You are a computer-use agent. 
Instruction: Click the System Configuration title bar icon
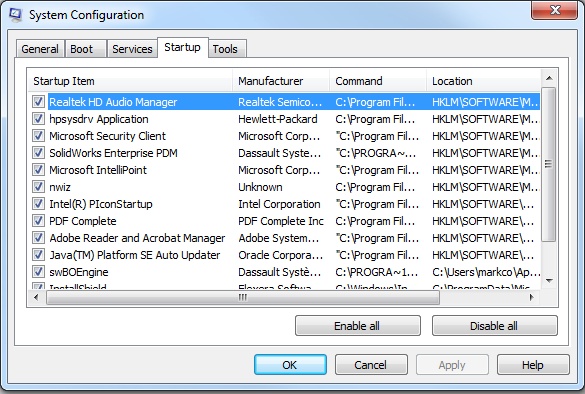tap(16, 15)
